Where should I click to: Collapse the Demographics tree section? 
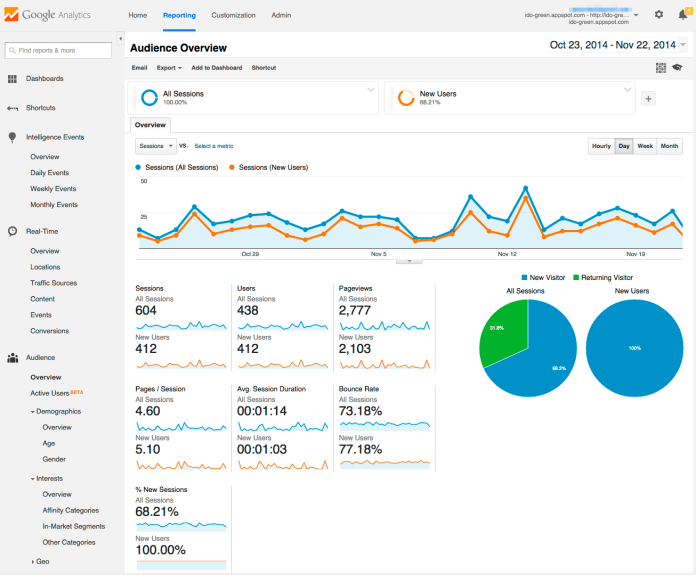32,411
